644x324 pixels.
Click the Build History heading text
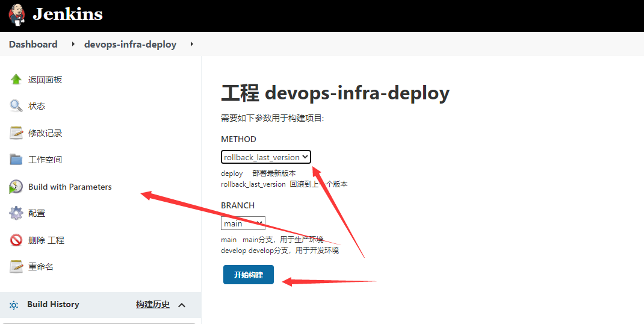pyautogui.click(x=53, y=304)
